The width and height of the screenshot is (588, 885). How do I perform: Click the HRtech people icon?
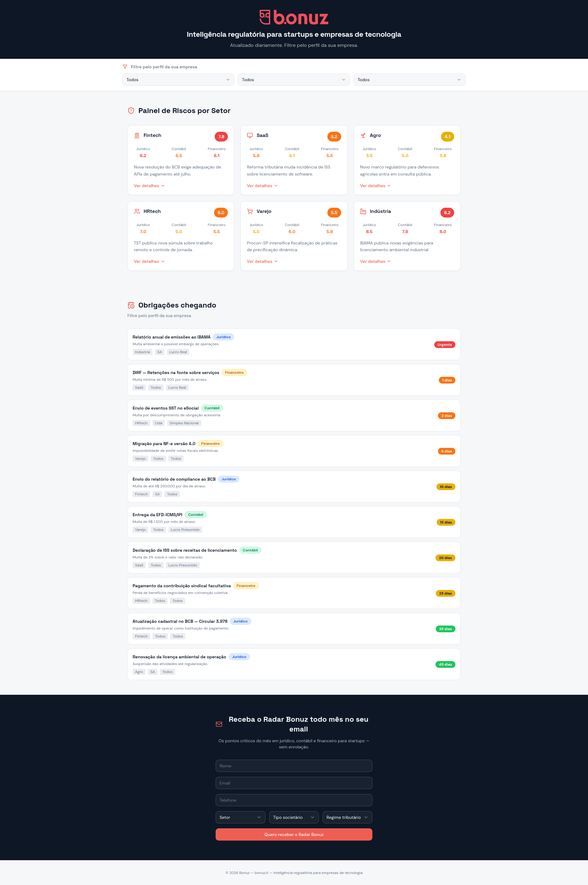pos(137,211)
